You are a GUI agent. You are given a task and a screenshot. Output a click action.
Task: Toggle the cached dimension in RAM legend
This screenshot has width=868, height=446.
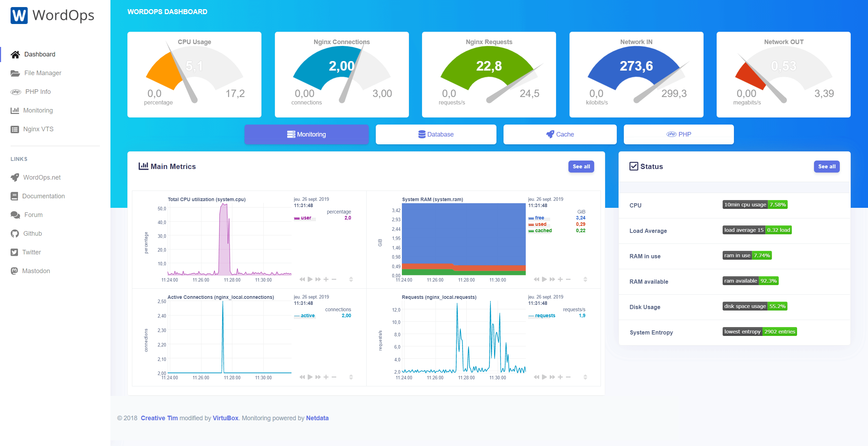point(543,231)
